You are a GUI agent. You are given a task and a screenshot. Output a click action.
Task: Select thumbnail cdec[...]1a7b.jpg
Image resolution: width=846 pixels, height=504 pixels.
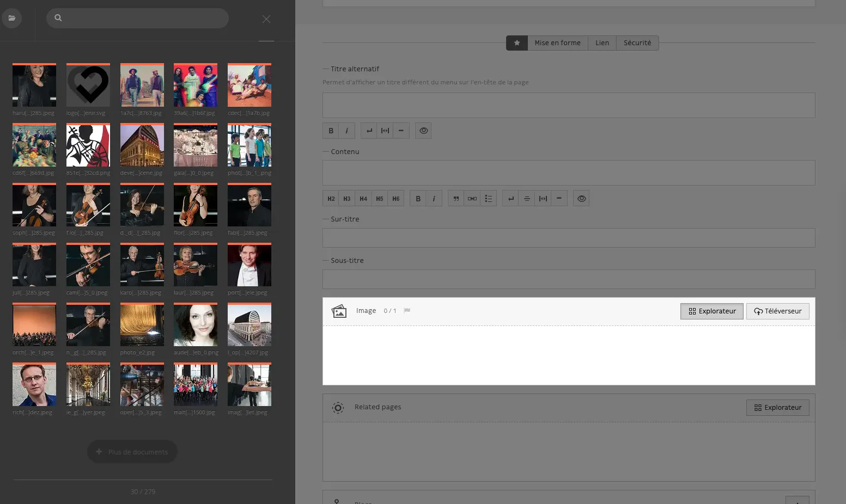249,85
